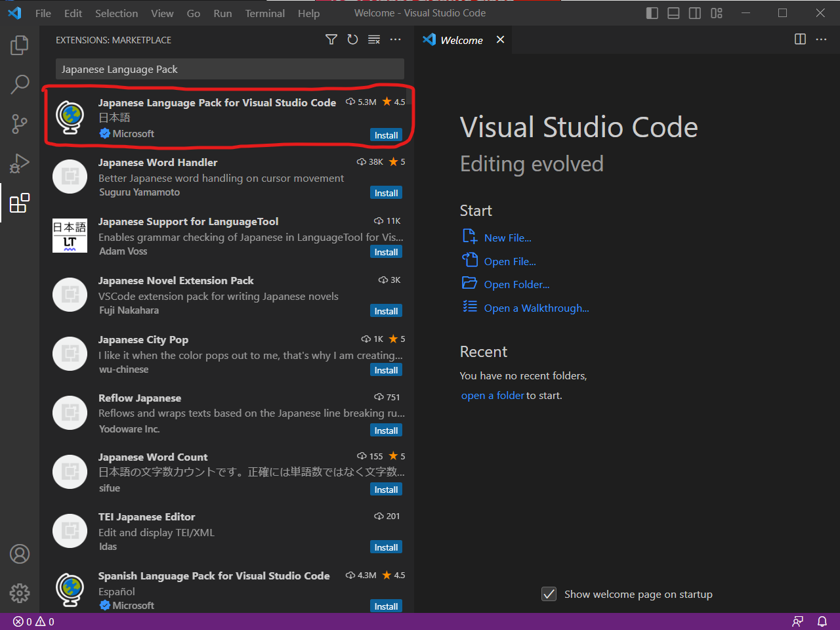This screenshot has width=840, height=630.
Task: Open the Search view in activity bar
Action: click(x=20, y=84)
